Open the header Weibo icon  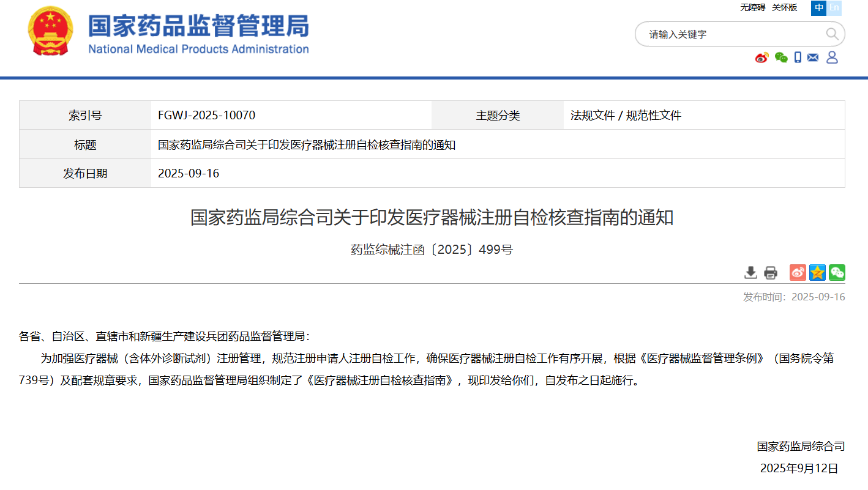761,58
